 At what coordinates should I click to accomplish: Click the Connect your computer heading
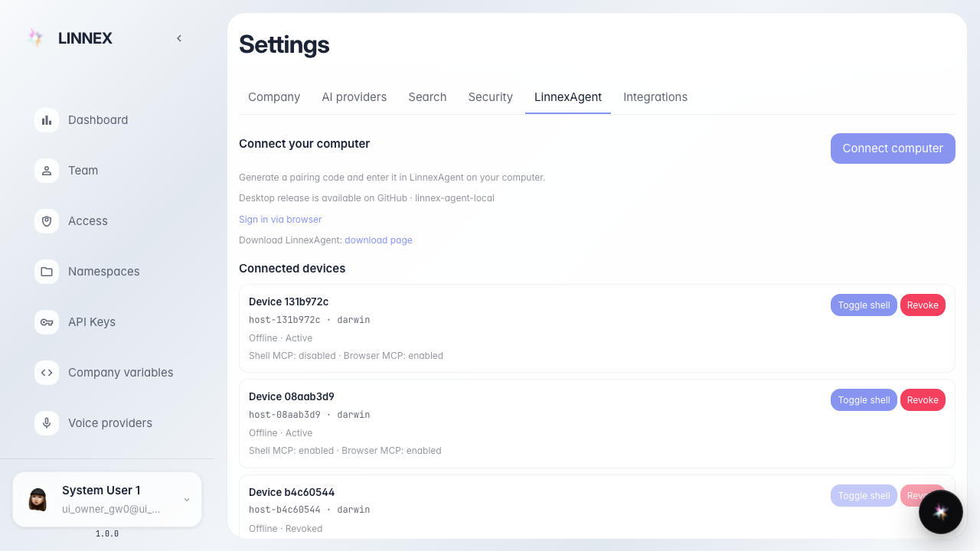(304, 144)
